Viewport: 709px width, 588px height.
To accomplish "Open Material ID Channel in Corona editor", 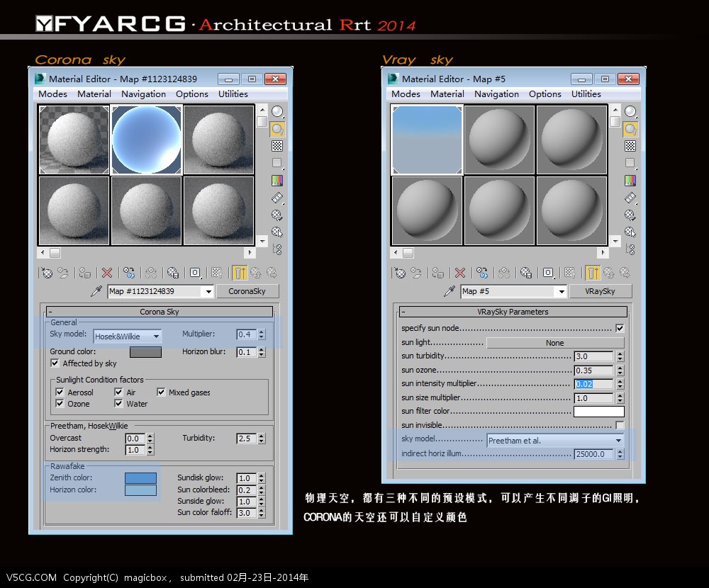I will [x=195, y=273].
